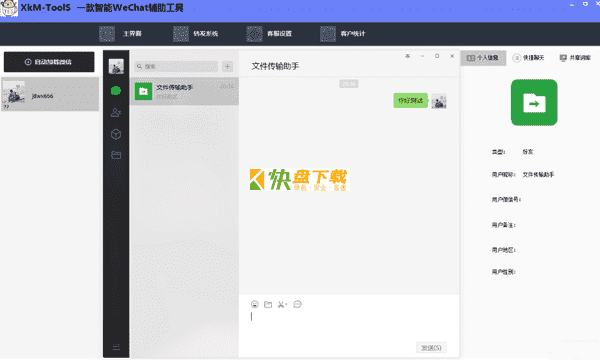Open the Contacts icon in WeChat sidebar
The height and width of the screenshot is (360, 600).
[x=116, y=112]
